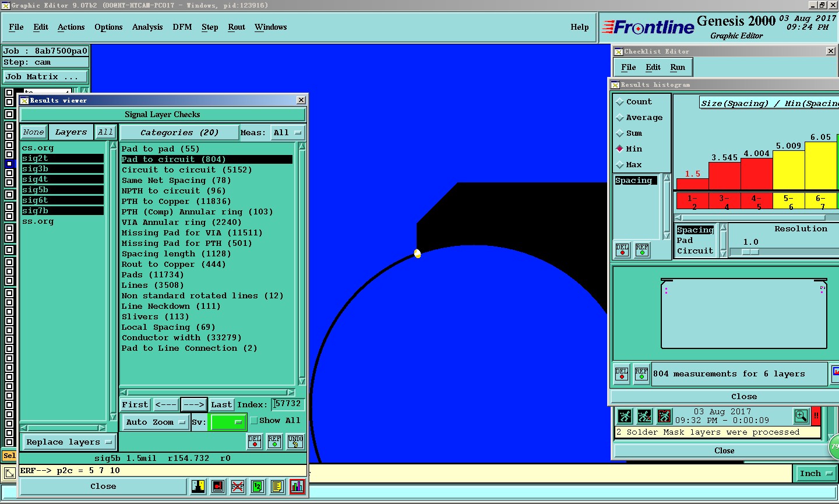Open the Help menu
The image size is (839, 504).
(580, 27)
